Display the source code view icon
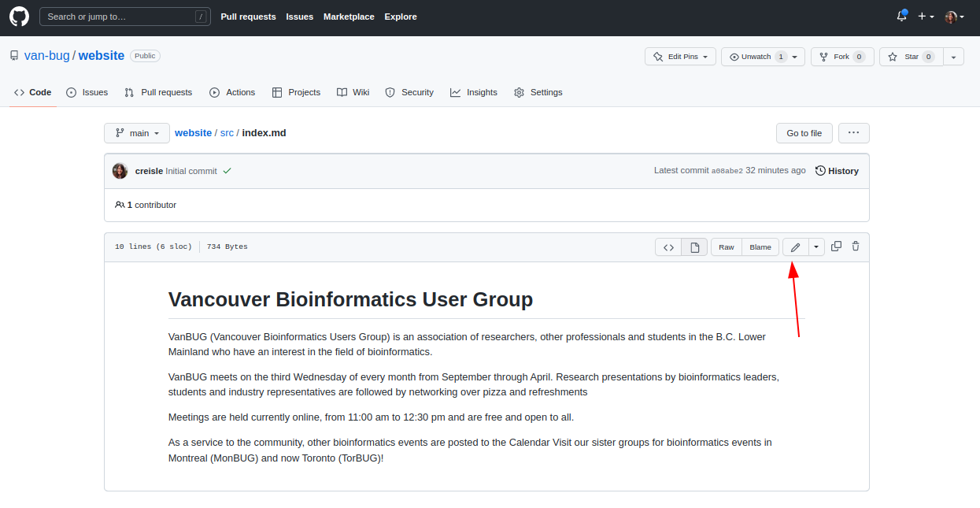The width and height of the screenshot is (980, 508). tap(668, 247)
